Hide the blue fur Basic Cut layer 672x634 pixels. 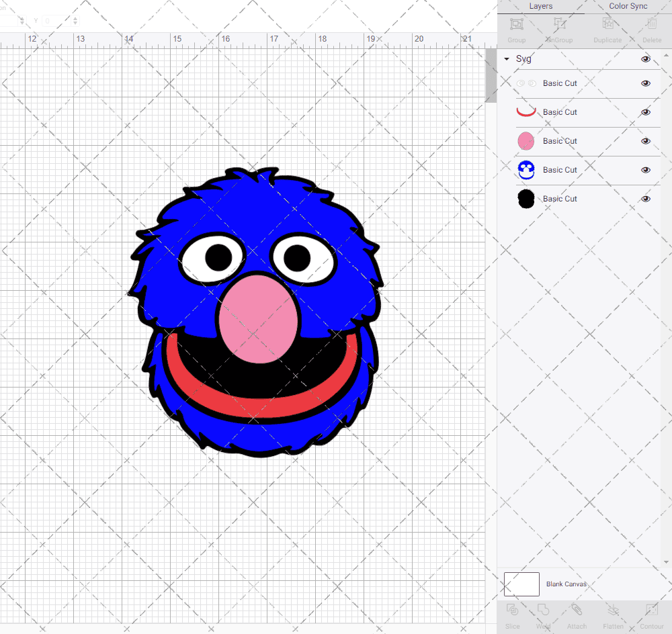645,170
